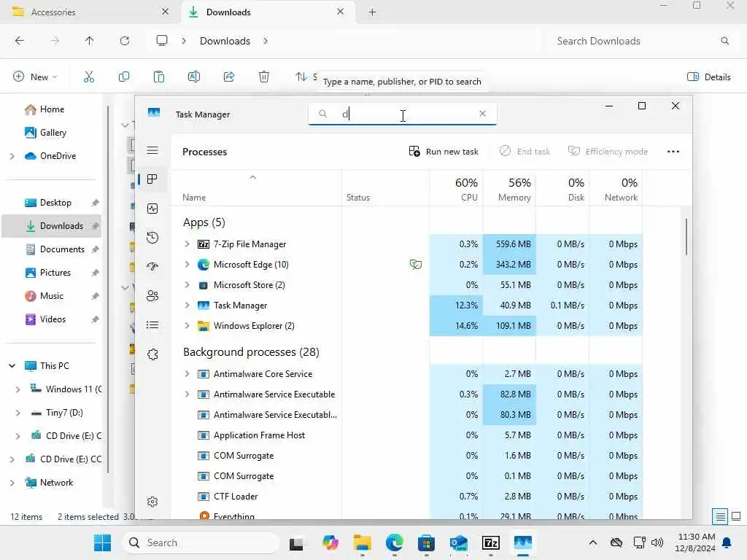Close the Downloads tab in File Explorer
This screenshot has width=747, height=560.
coord(340,12)
